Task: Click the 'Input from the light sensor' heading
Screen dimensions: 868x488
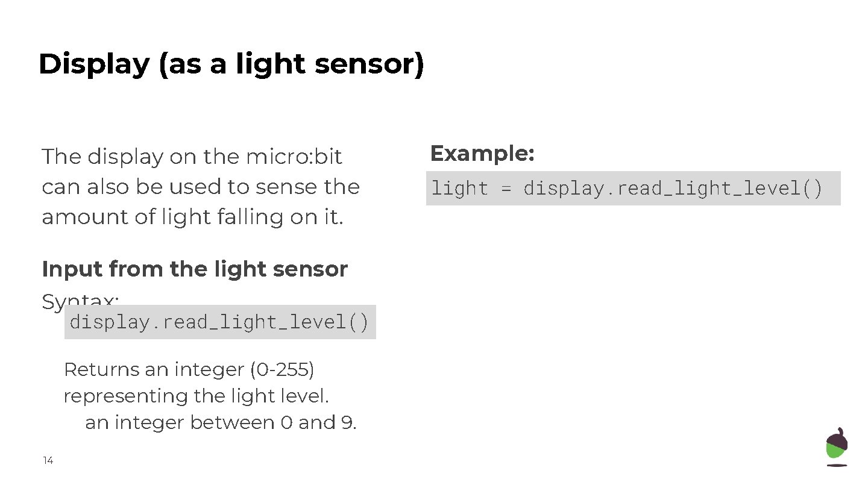Action: pos(195,269)
